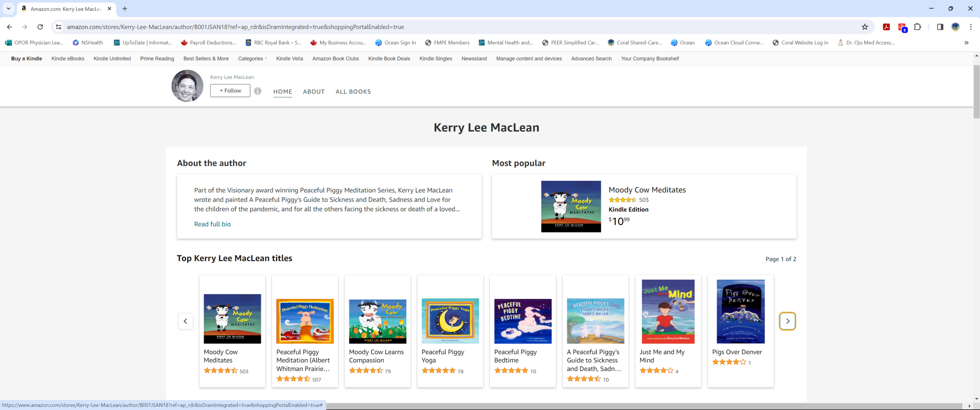
Task: Expand hidden bookmarks overflow chevron
Action: pos(966,43)
